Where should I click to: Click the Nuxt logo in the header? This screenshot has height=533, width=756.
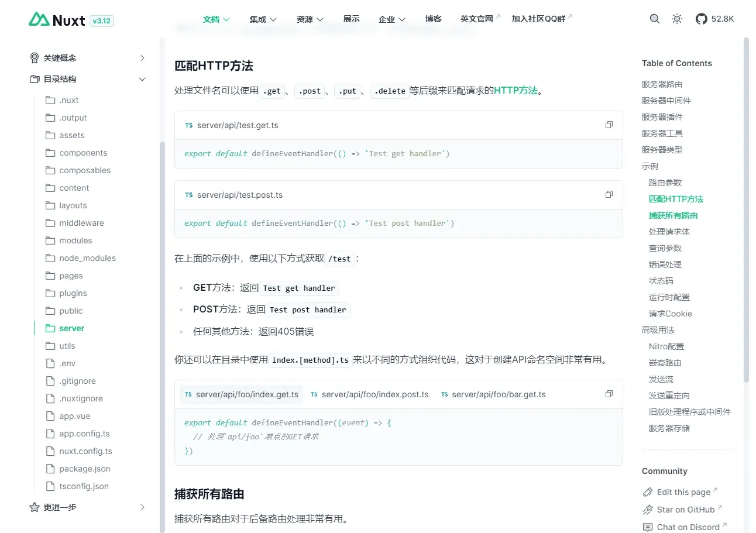(57, 19)
